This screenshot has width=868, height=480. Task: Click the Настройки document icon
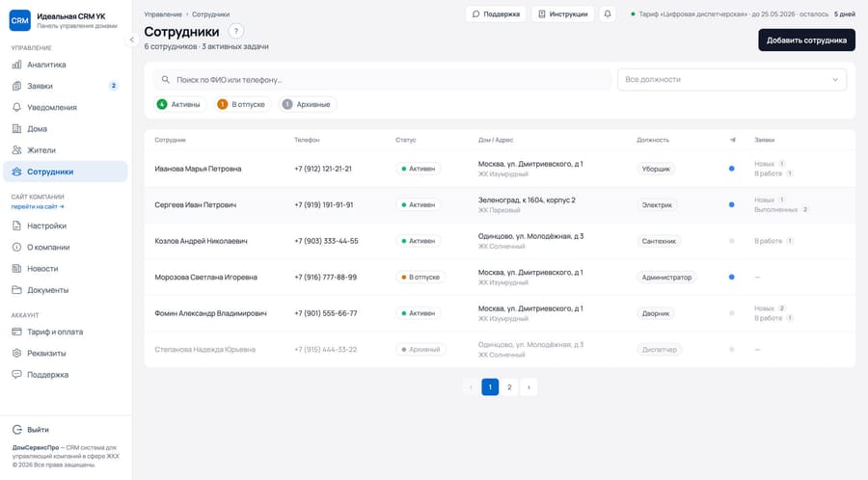click(x=16, y=226)
